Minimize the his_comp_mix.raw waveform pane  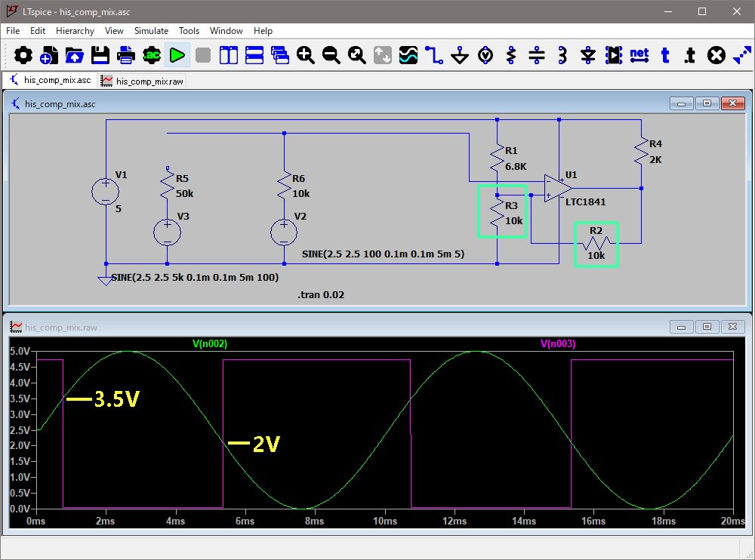(x=681, y=327)
